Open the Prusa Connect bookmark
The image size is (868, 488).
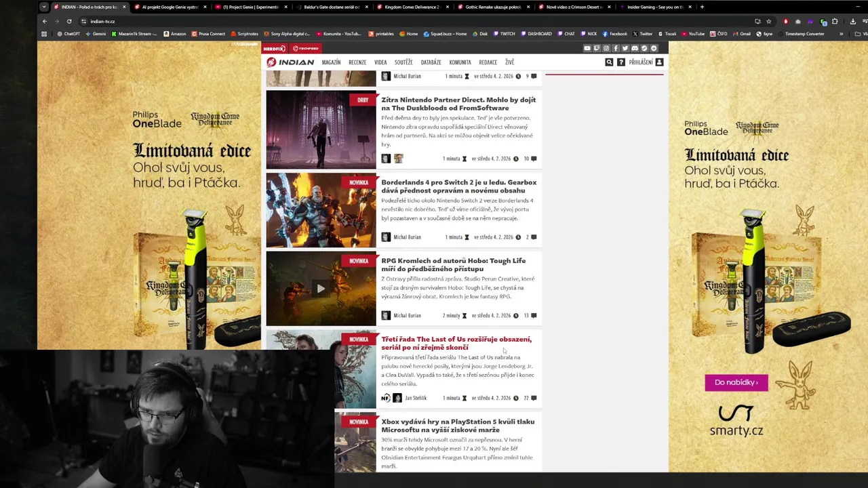click(208, 34)
